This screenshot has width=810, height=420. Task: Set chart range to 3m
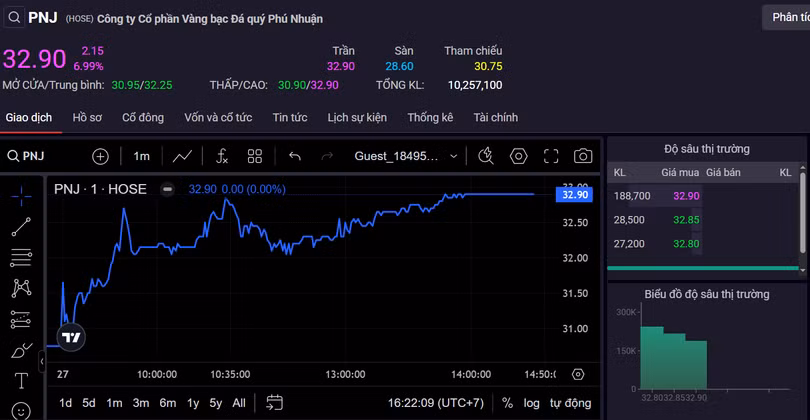point(141,403)
